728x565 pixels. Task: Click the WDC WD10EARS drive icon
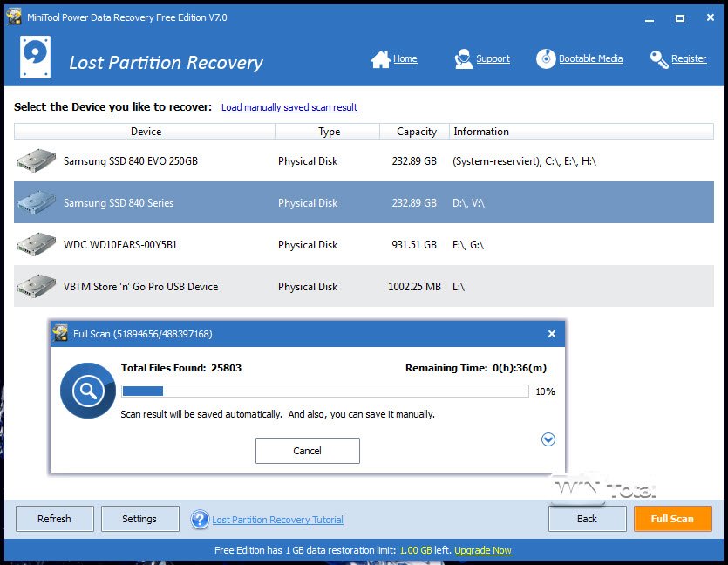coord(36,244)
